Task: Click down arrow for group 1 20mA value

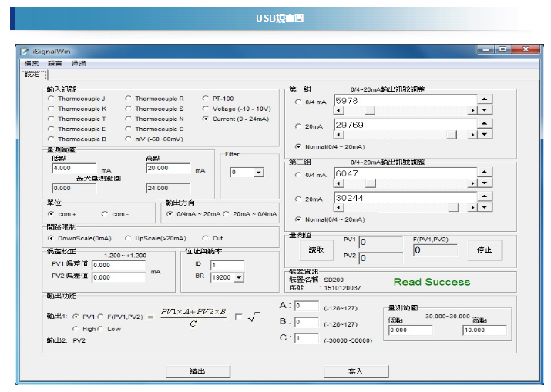Action: click(484, 133)
